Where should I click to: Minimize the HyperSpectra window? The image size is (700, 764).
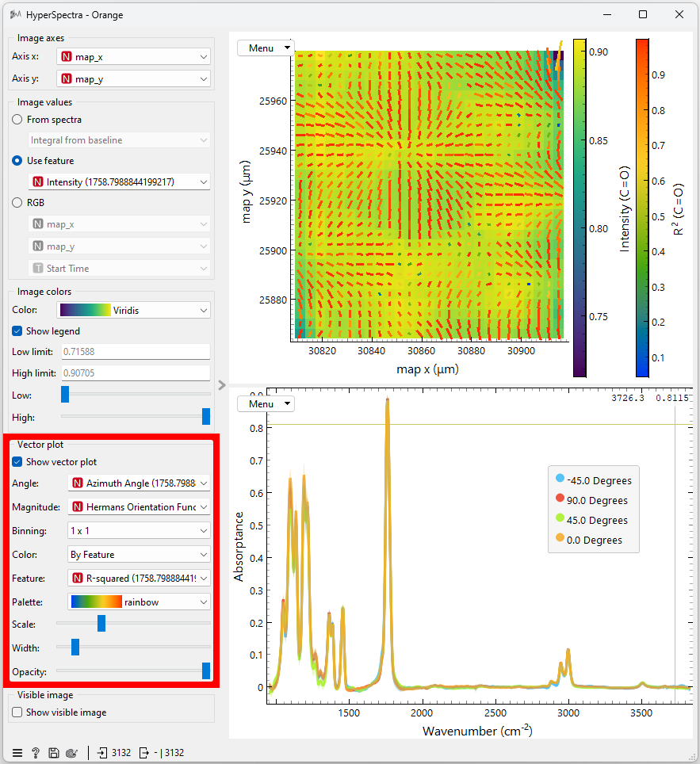[x=607, y=14]
